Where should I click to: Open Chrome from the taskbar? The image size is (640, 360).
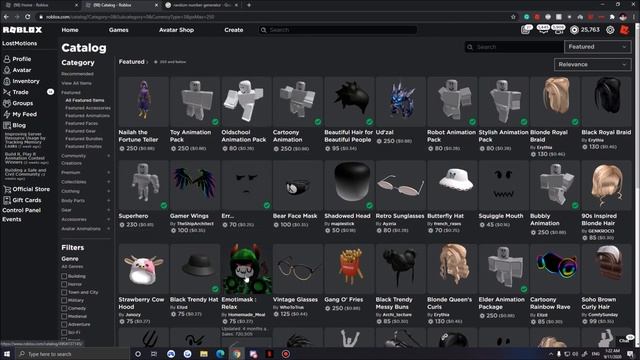tap(236, 354)
